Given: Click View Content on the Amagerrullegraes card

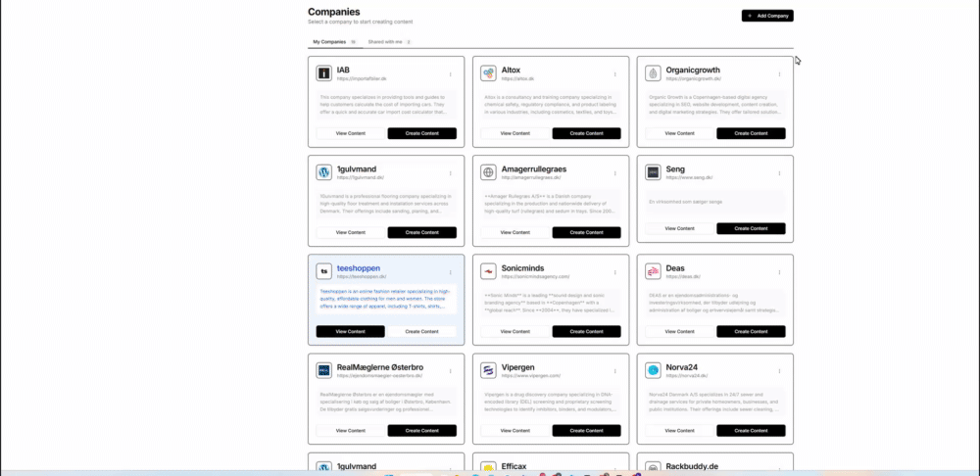Looking at the screenshot, I should (x=515, y=232).
